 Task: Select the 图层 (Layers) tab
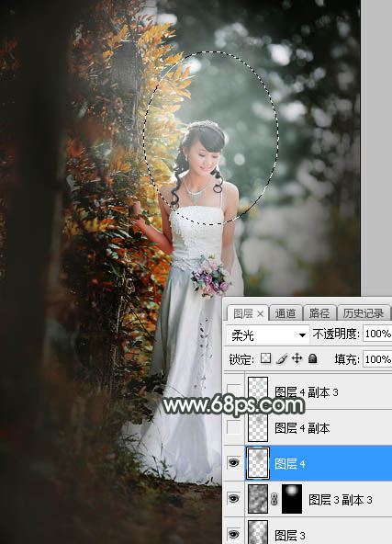242,313
